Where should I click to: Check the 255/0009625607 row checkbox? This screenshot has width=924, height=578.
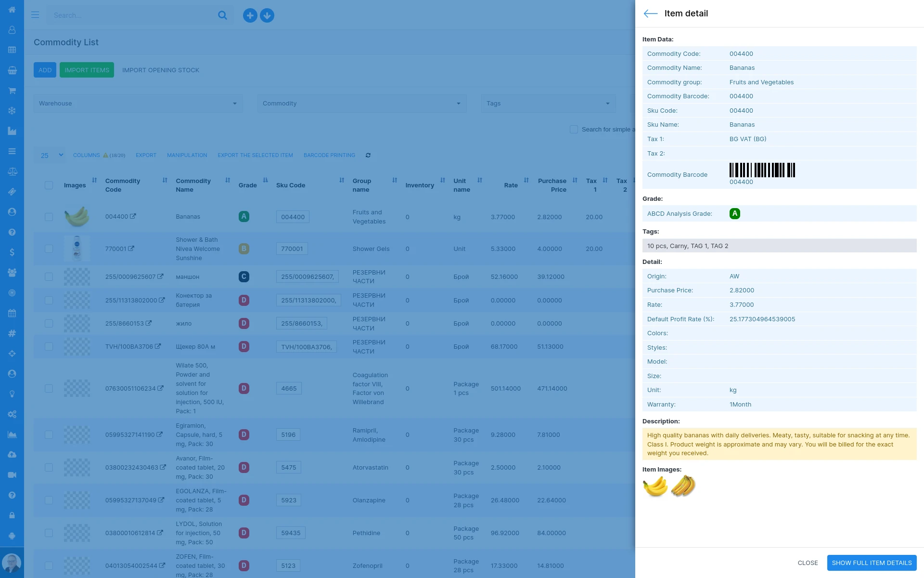(49, 276)
